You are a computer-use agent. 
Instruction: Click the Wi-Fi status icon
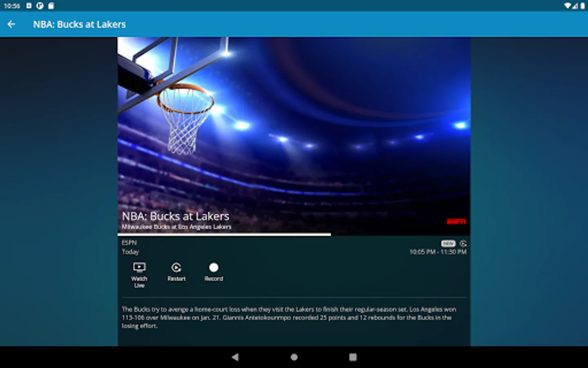coord(568,6)
